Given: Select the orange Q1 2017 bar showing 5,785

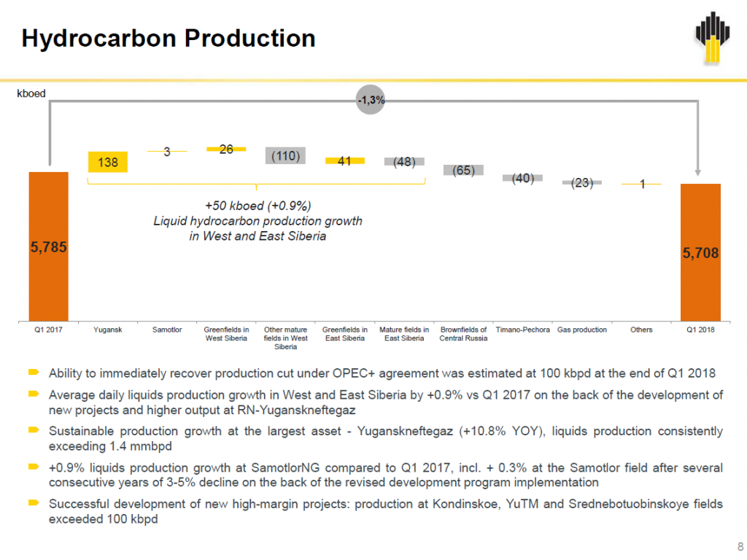Looking at the screenshot, I should (x=49, y=246).
